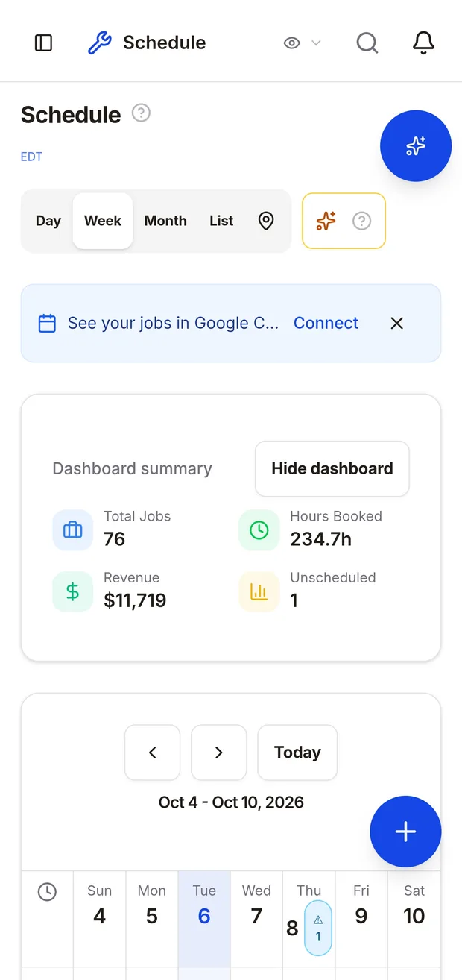Click calendar icon in Google Calendar banner
Image resolution: width=462 pixels, height=980 pixels.
[x=47, y=324]
